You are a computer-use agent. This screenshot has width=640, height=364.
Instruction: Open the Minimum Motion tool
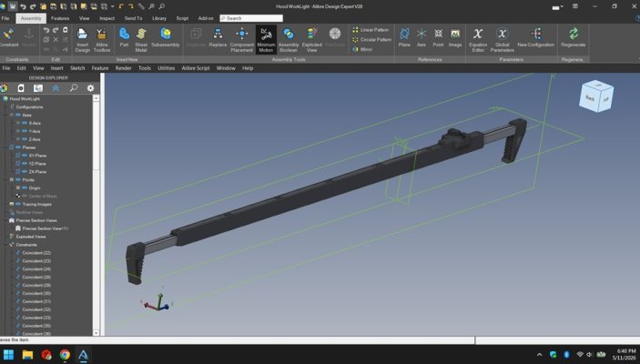266,39
